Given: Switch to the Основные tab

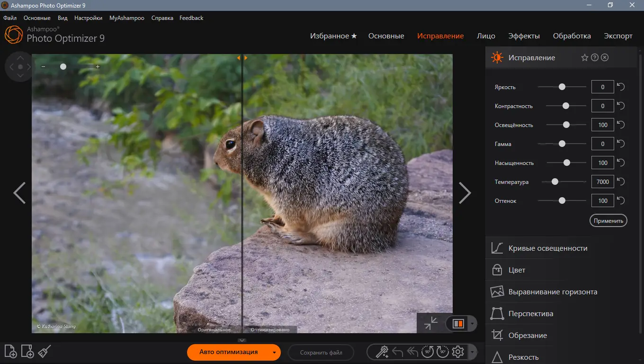Looking at the screenshot, I should pos(386,36).
